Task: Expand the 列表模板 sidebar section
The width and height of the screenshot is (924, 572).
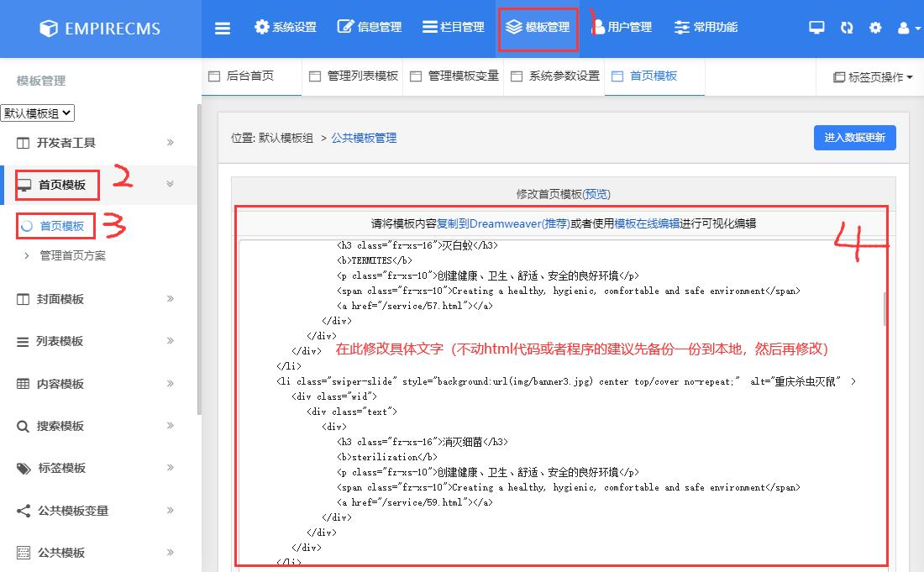Action: (x=50, y=341)
